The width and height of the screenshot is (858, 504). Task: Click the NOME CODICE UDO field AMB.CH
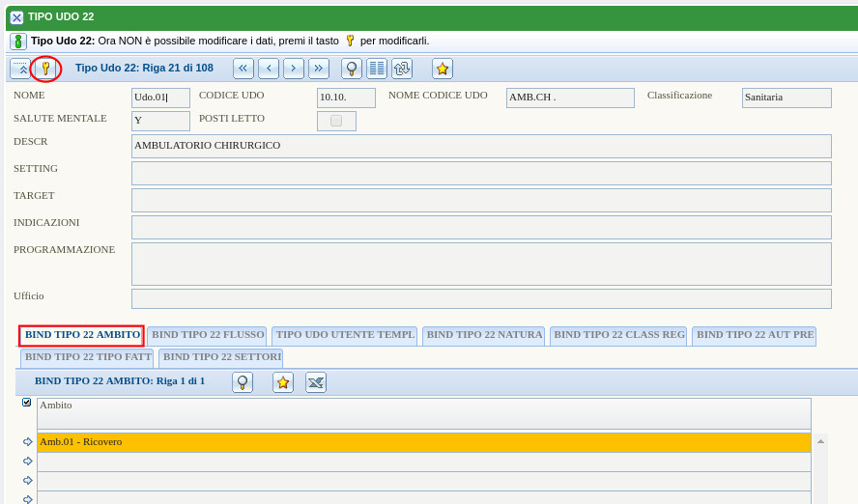[x=570, y=98]
